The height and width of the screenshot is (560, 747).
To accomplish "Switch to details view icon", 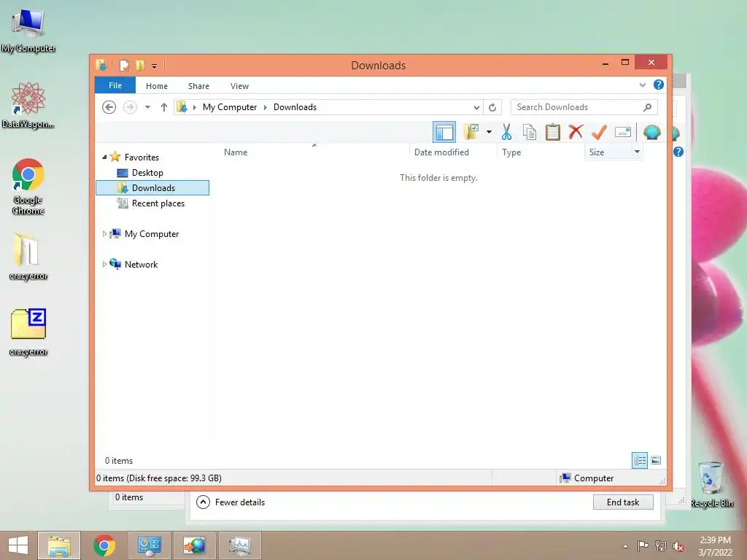I will (639, 460).
